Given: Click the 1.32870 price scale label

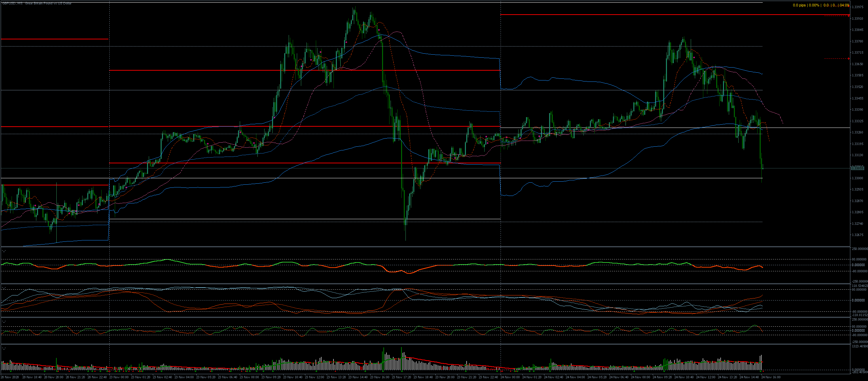Looking at the screenshot, I should [x=858, y=201].
